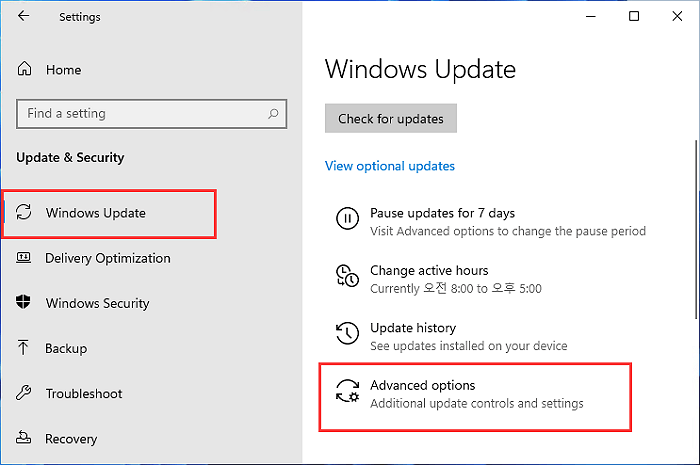Click the back arrow icon in Settings
Image resolution: width=700 pixels, height=465 pixels.
23,17
